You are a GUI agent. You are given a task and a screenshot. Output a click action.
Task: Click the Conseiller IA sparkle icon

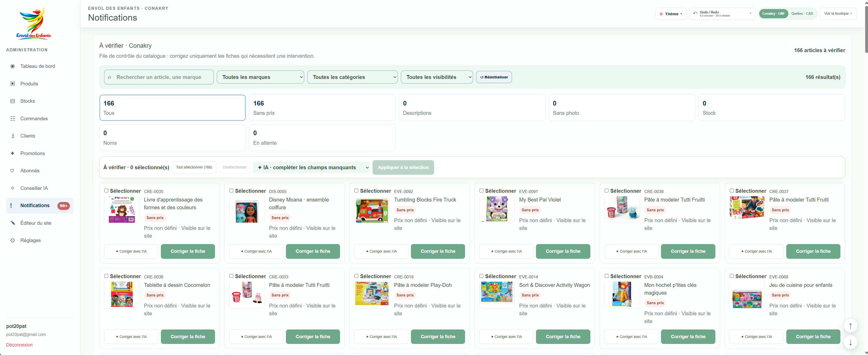coord(12,188)
